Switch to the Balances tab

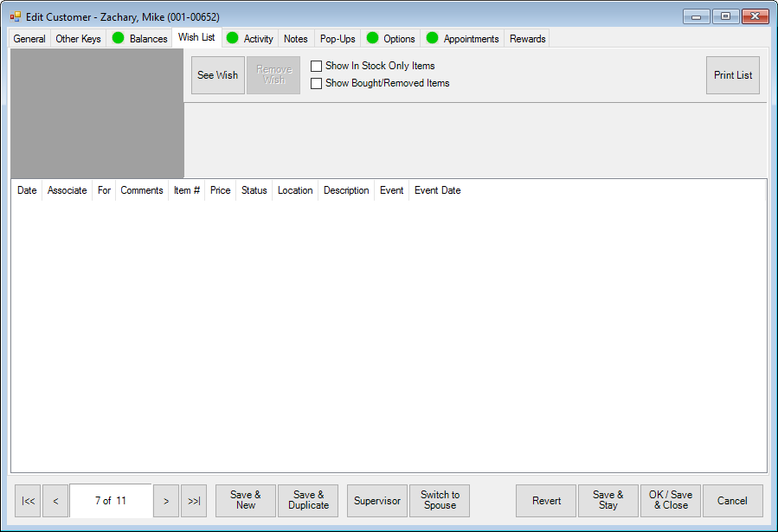pos(139,39)
